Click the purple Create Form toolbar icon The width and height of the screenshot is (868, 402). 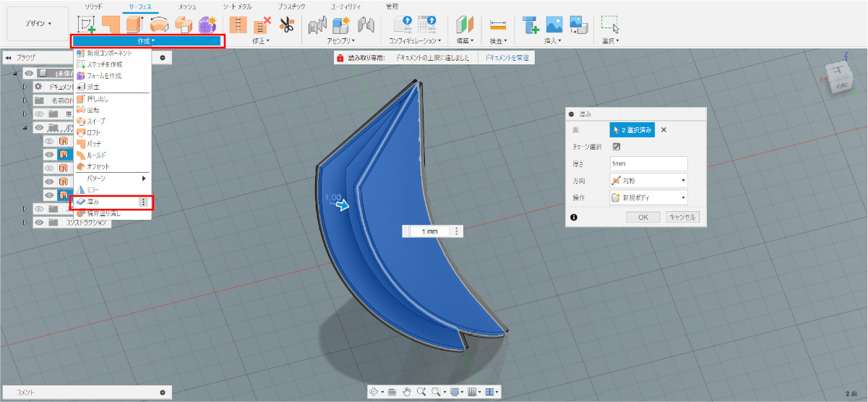point(207,24)
